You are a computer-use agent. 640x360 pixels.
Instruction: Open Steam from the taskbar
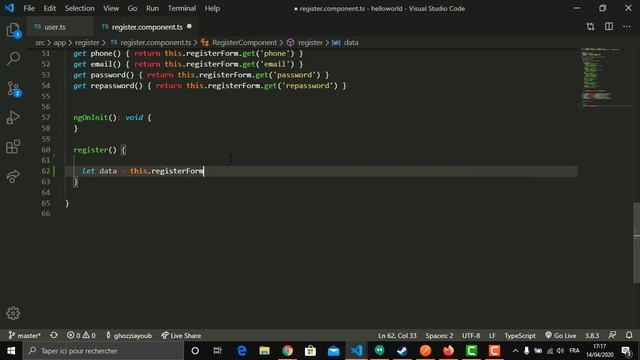(402, 351)
